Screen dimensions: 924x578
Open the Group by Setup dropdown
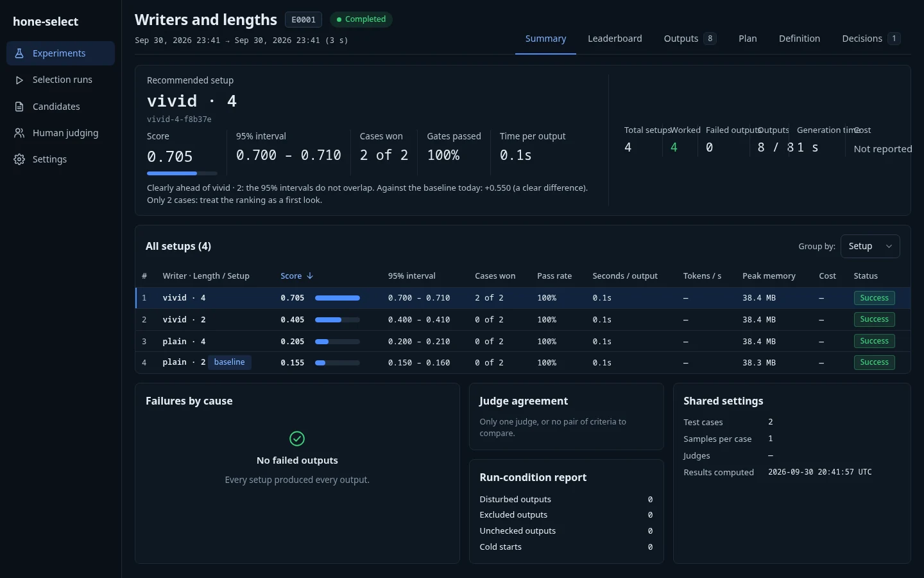(870, 247)
